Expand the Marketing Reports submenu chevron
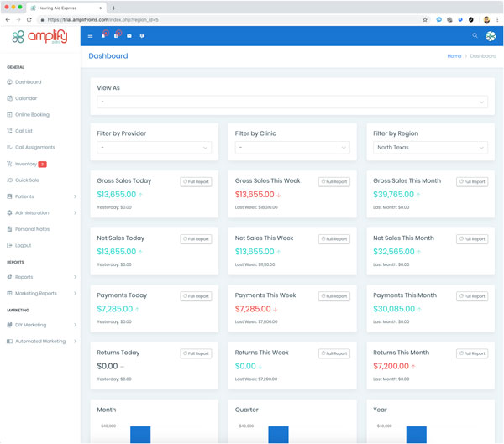Image resolution: width=504 pixels, height=444 pixels. point(75,293)
